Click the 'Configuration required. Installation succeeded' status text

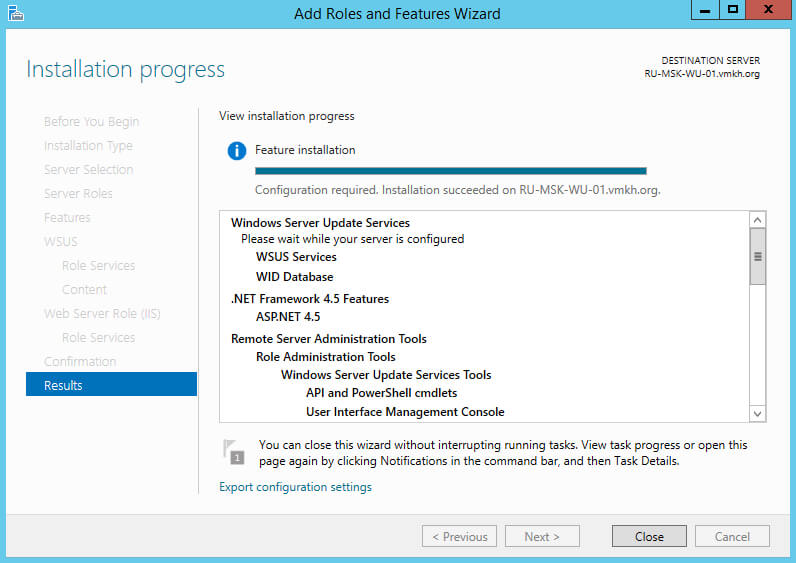457,190
